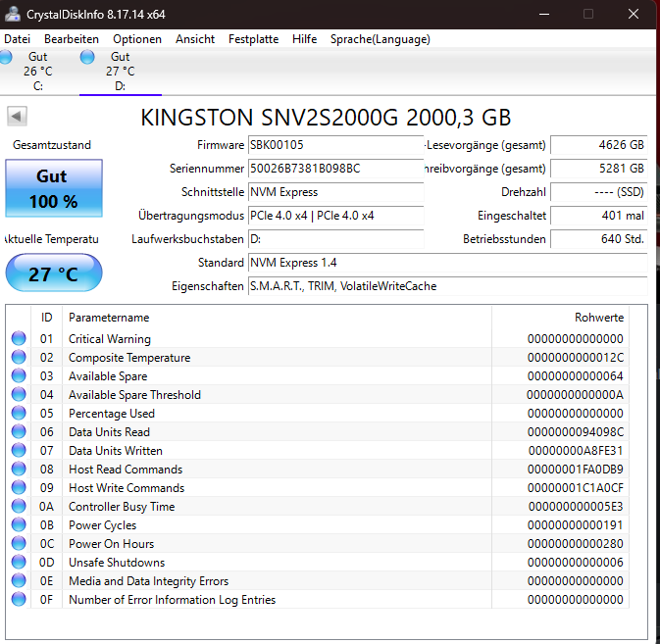Open the Festplatte menu
This screenshot has width=660, height=644.
[x=253, y=39]
